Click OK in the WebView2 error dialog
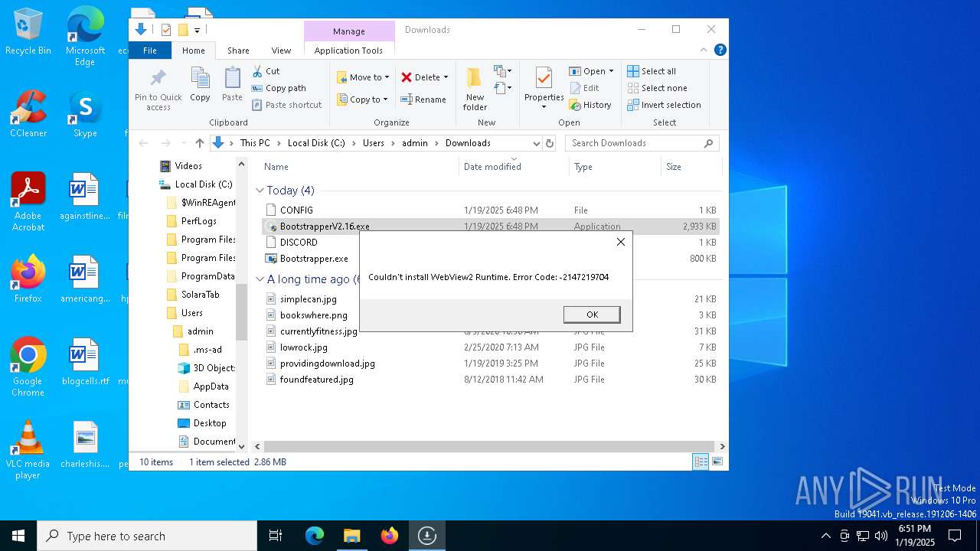Image resolution: width=980 pixels, height=551 pixels. (592, 315)
